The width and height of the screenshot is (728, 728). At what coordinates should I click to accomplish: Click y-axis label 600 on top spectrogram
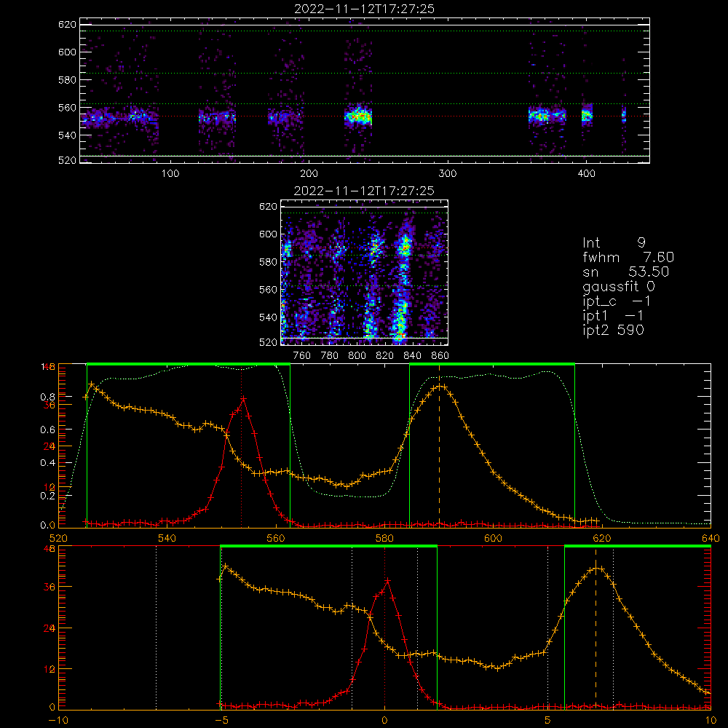(x=67, y=52)
